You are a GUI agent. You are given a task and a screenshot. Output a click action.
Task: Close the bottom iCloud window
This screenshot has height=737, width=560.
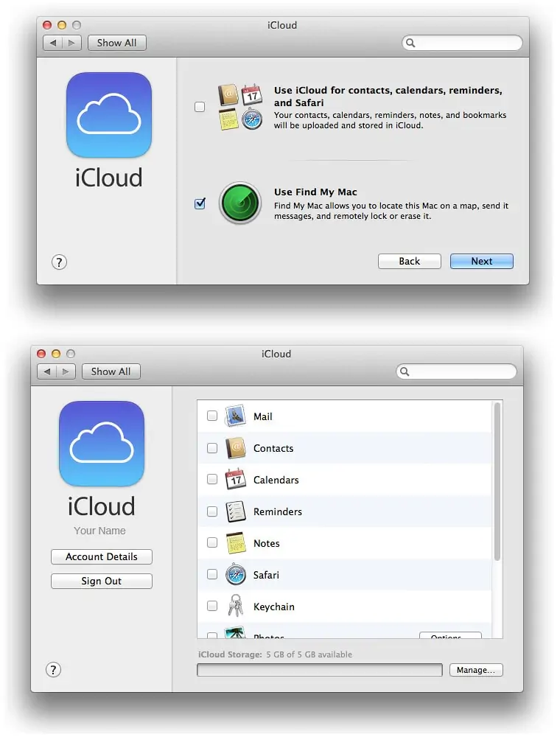tap(41, 354)
